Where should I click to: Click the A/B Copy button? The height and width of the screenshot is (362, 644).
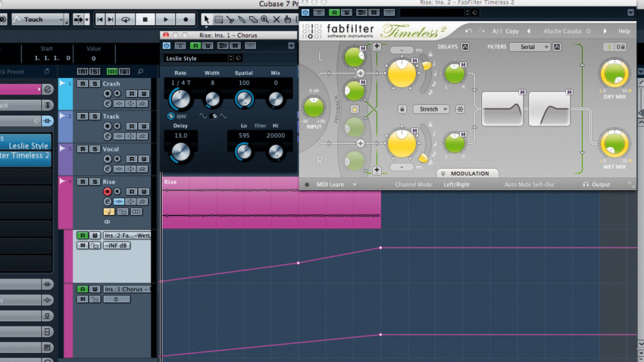coord(505,31)
